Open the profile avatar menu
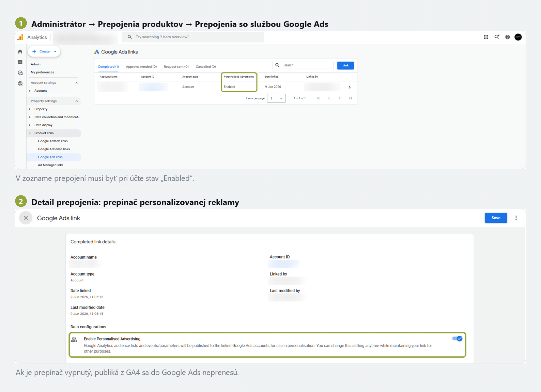The image size is (541, 392). click(x=518, y=37)
